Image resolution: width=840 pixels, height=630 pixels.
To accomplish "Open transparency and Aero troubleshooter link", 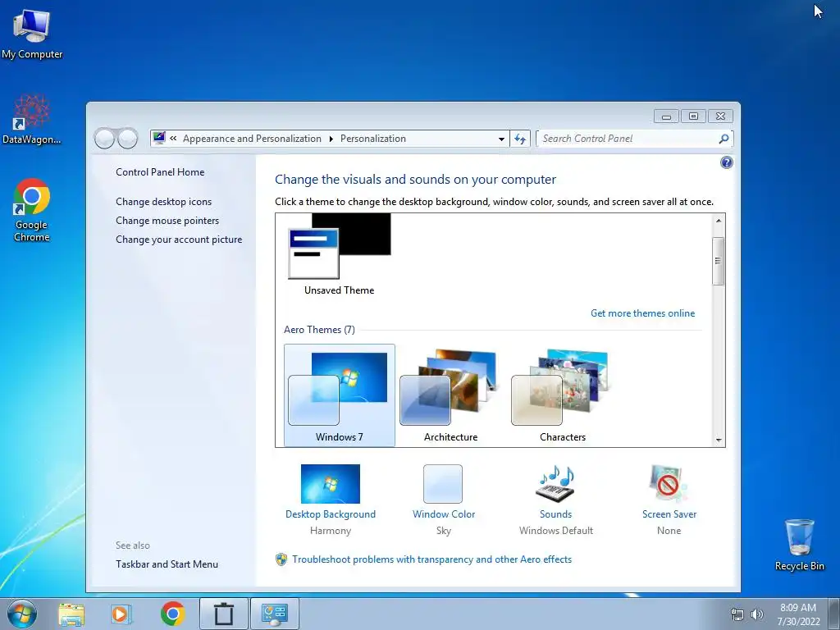I will coord(431,559).
